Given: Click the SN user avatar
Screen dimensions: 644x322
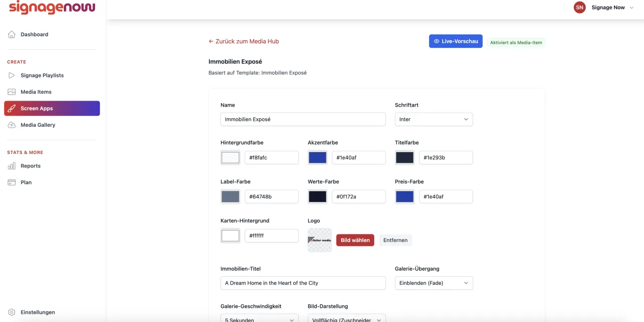Looking at the screenshot, I should [580, 8].
